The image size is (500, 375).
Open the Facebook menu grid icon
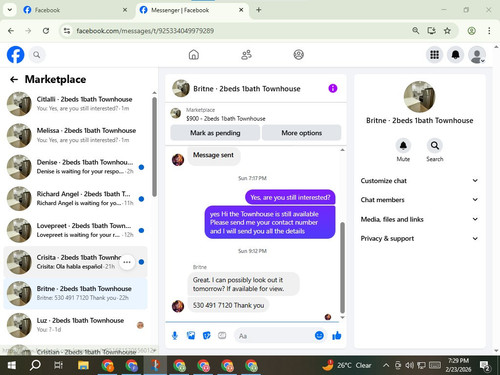(x=434, y=55)
